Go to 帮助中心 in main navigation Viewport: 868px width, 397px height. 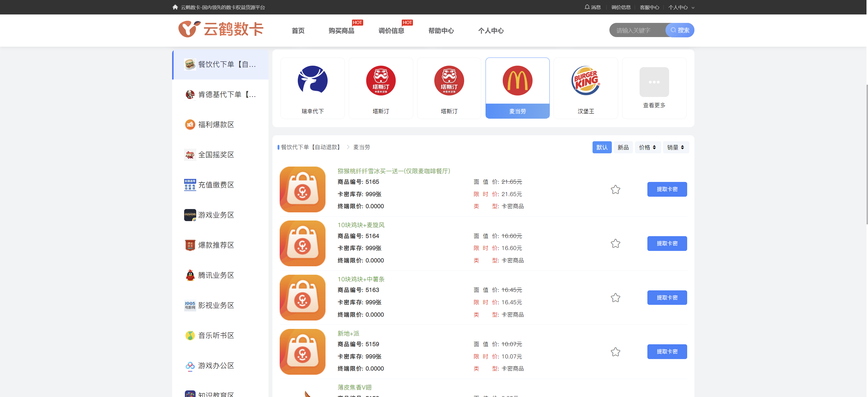(x=441, y=31)
